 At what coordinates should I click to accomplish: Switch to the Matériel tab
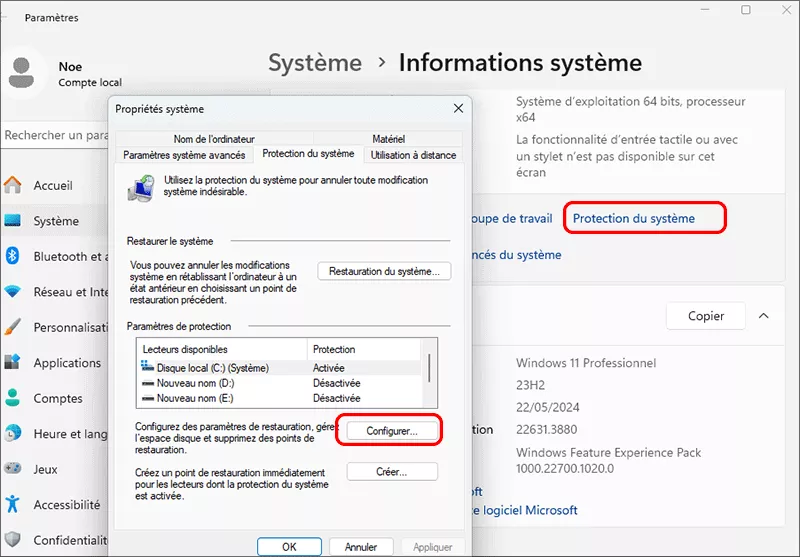pyautogui.click(x=388, y=139)
